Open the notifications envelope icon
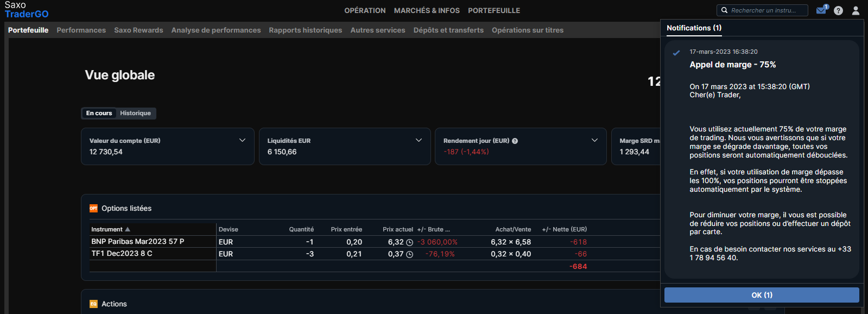The height and width of the screenshot is (314, 868). pos(821,10)
